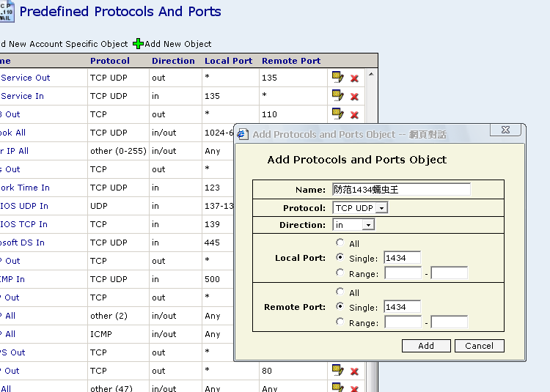This screenshot has width=550, height=392.
Task: Select the All radio for Remote Port
Action: 340,292
